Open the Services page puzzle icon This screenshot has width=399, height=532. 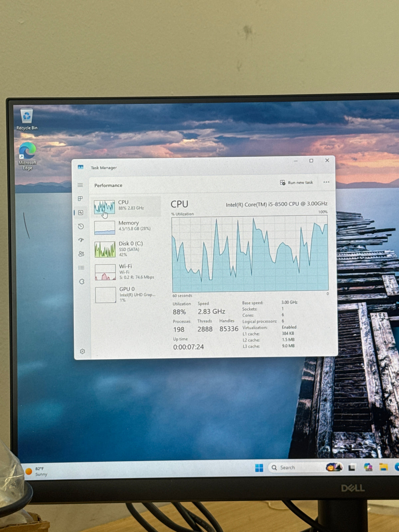[x=82, y=282]
